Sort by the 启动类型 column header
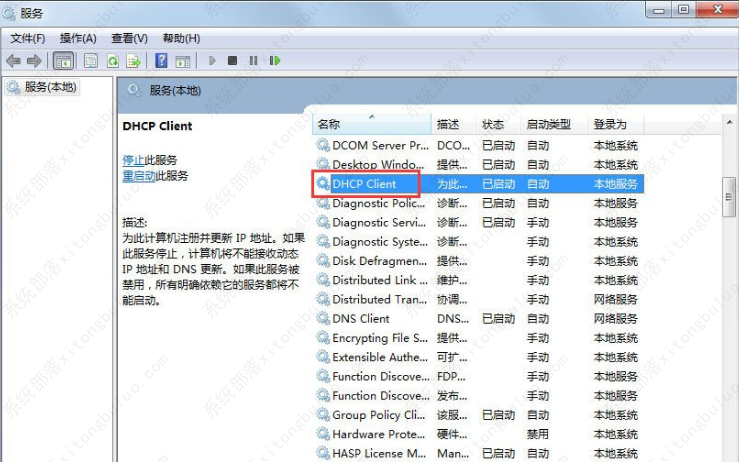Image resolution: width=739 pixels, height=462 pixels. (x=554, y=124)
